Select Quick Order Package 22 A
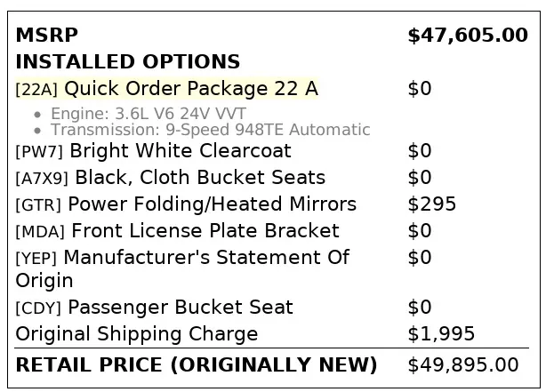 (190, 89)
